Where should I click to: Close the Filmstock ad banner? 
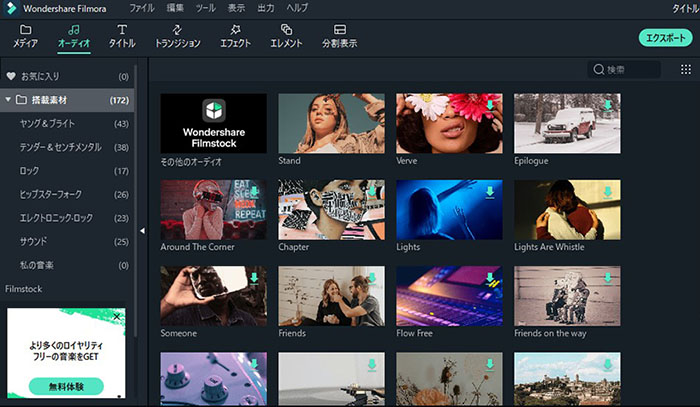117,317
